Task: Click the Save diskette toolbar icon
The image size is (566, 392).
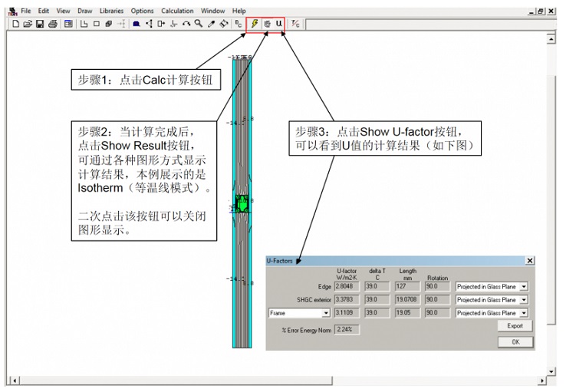Action: point(40,25)
